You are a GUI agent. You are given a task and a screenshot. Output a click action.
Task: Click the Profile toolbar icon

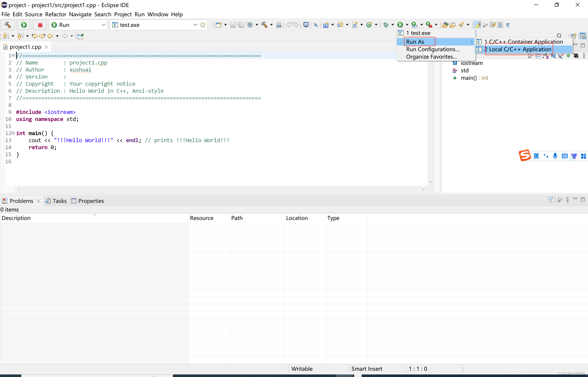[414, 25]
